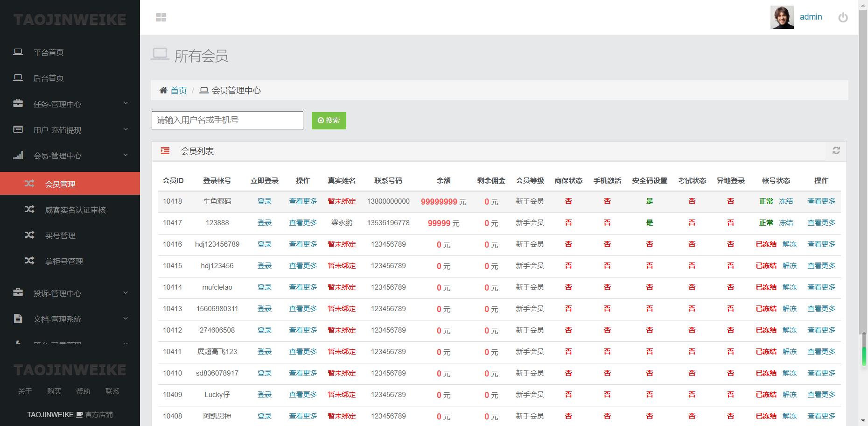Screen dimensions: 868x426
Task: Click the signal bars icon beside 会员-管理中心
Action: 18,155
